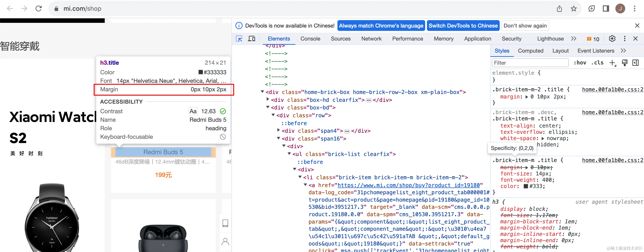Expand the span4 div node
Screen dimensions: 644x252
[279, 130]
